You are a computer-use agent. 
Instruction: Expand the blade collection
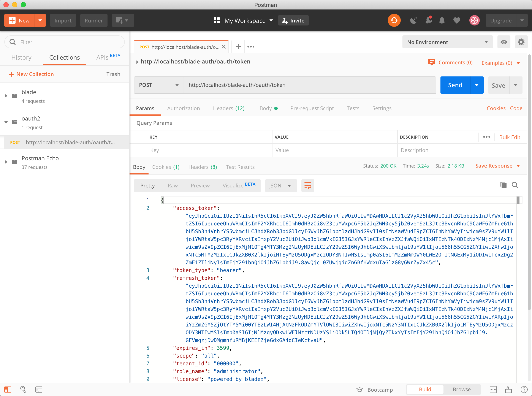click(6, 96)
